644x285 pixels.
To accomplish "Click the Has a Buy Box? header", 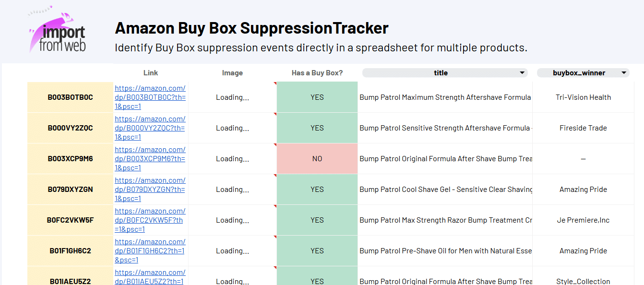I will (317, 73).
